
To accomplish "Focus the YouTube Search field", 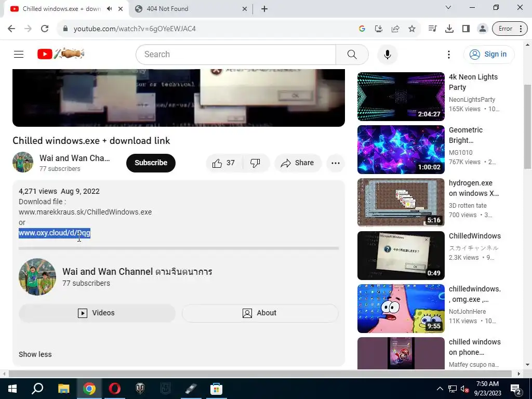I will tap(236, 54).
